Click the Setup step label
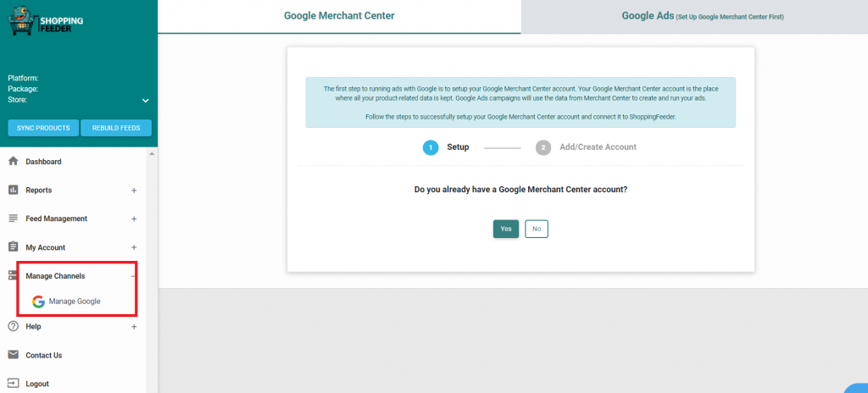The image size is (868, 393). tap(458, 147)
